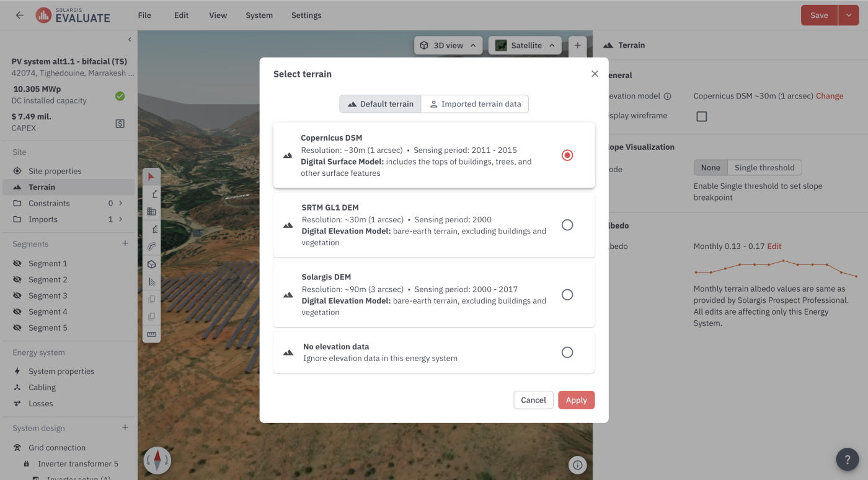868x480 pixels.
Task: Toggle visibility of Segment 1
Action: (x=17, y=264)
